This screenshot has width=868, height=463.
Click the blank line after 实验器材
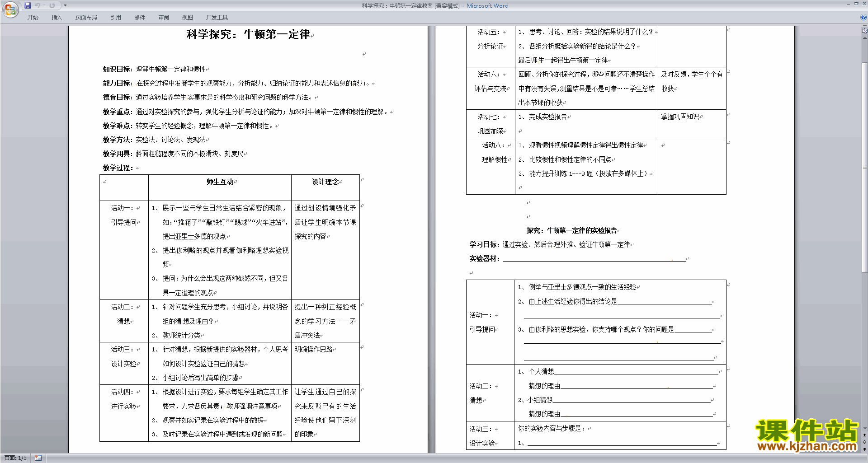594,258
